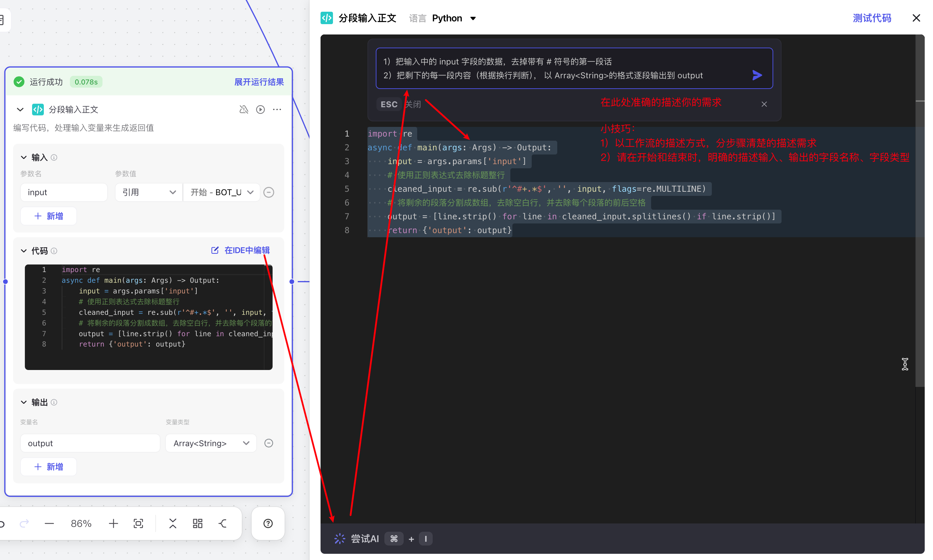The height and width of the screenshot is (560, 933).
Task: Click the run node play icon
Action: 260,109
